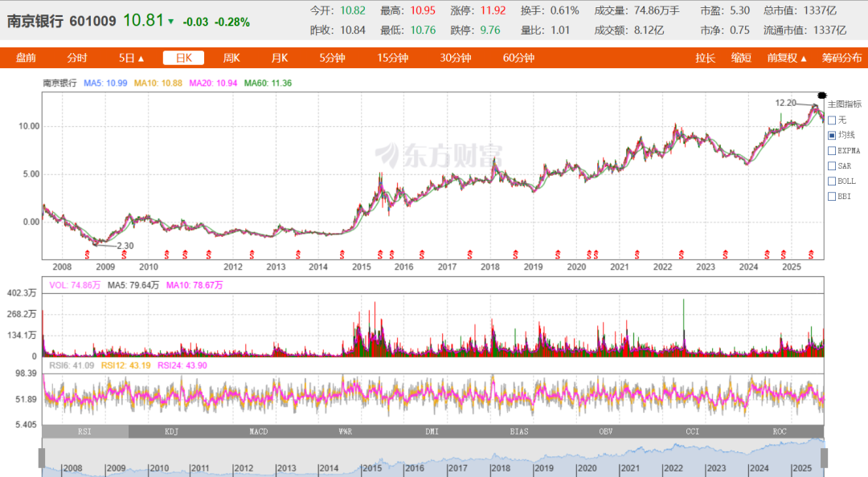Expand the 5日 dropdown
Image resolution: width=868 pixels, height=477 pixels.
pos(131,58)
